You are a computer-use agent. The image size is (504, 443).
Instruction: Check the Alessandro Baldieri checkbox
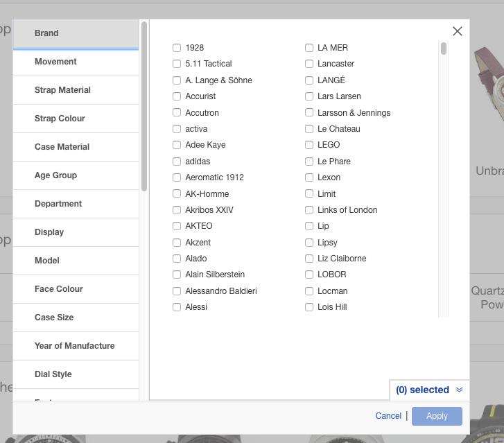[177, 291]
